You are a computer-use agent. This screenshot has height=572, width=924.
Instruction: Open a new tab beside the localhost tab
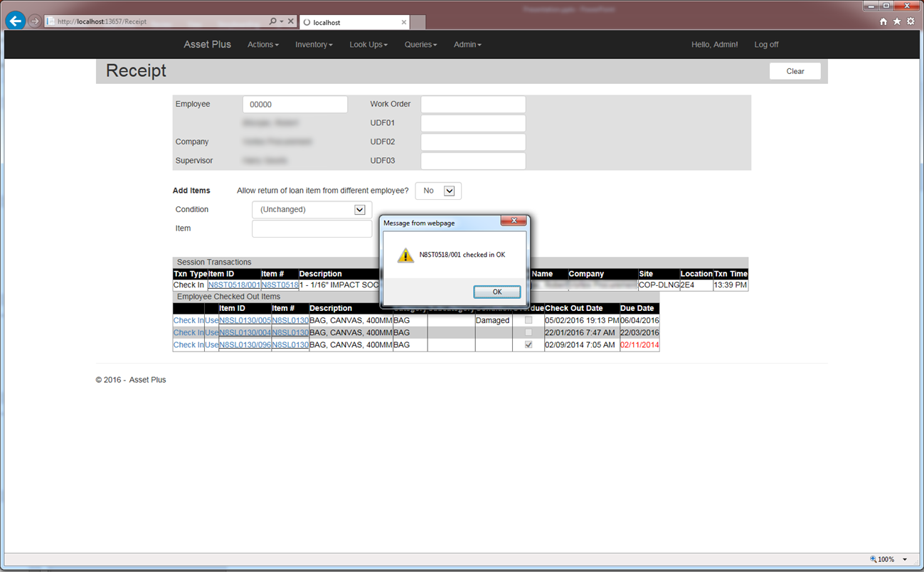[419, 22]
